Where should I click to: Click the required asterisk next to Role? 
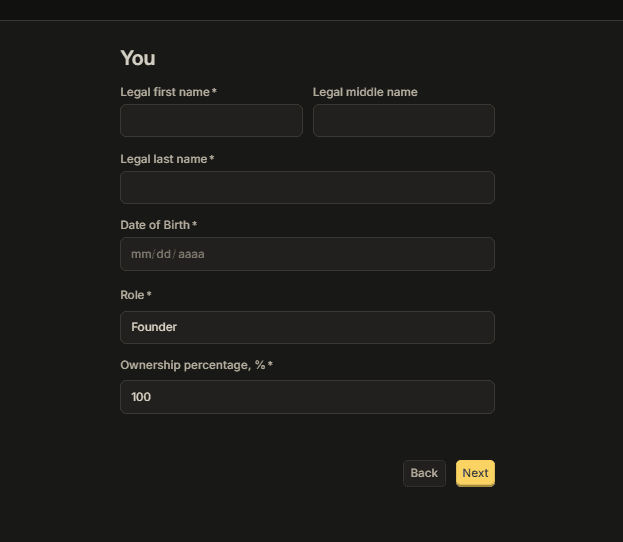tap(149, 294)
